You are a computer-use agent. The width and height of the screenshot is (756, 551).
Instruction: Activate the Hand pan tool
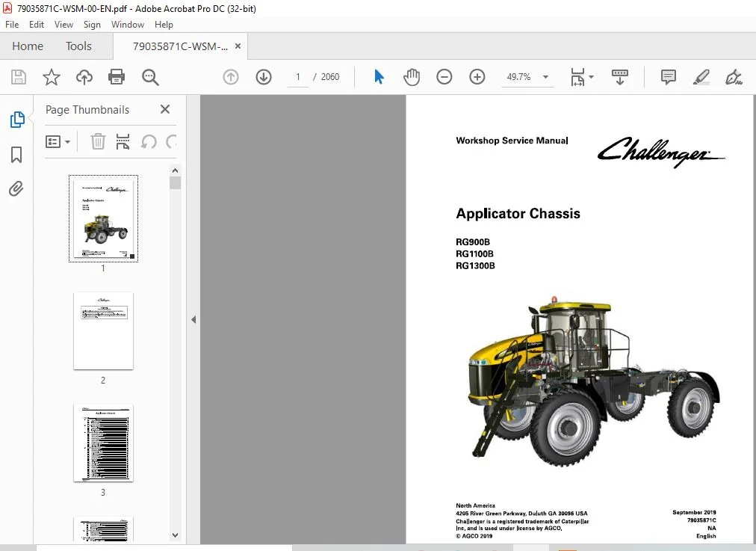click(x=412, y=77)
